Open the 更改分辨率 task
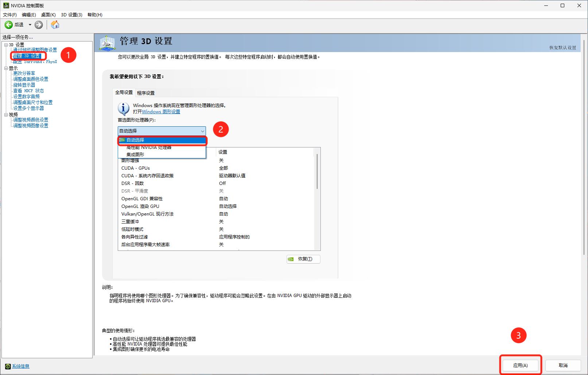The width and height of the screenshot is (588, 375). click(24, 73)
